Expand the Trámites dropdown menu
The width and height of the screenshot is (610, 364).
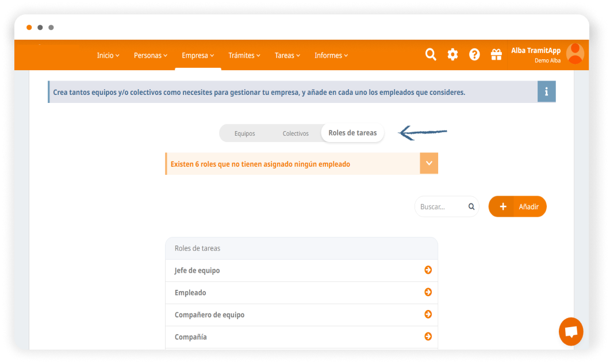pos(244,56)
